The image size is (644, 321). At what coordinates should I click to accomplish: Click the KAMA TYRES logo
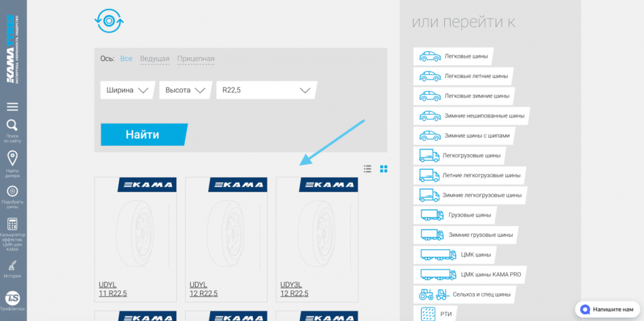pos(13,49)
